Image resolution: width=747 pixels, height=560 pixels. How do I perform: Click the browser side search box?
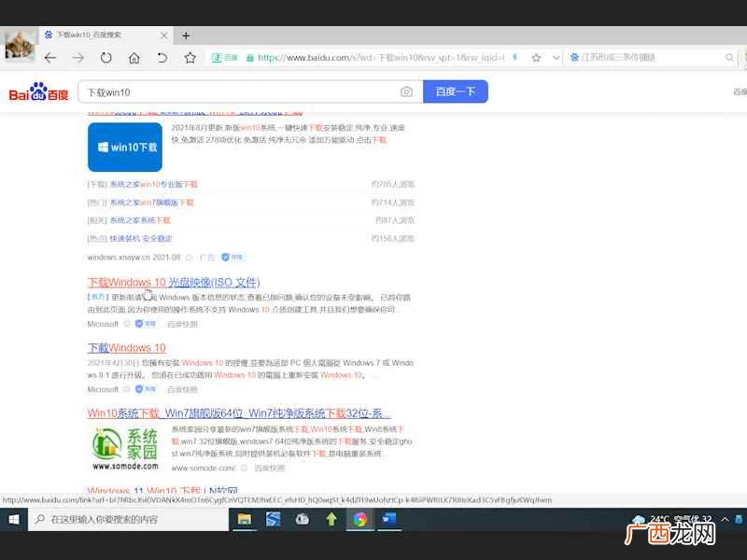click(x=651, y=58)
